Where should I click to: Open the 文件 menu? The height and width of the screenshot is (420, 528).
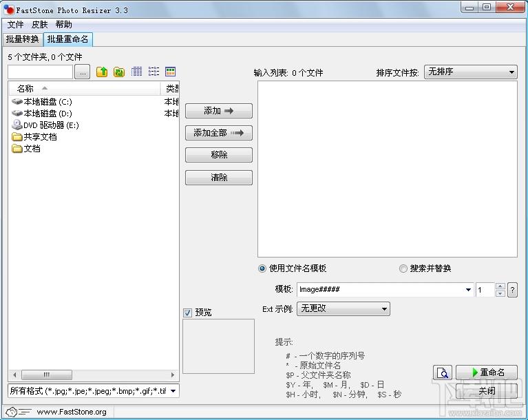[x=16, y=25]
